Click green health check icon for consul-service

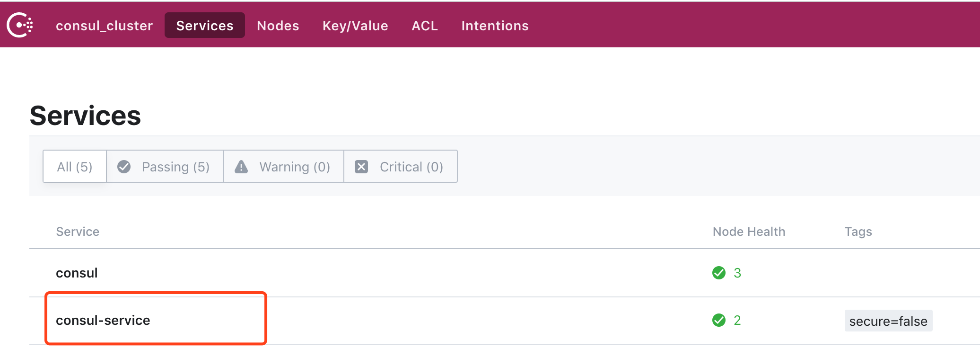[719, 320]
